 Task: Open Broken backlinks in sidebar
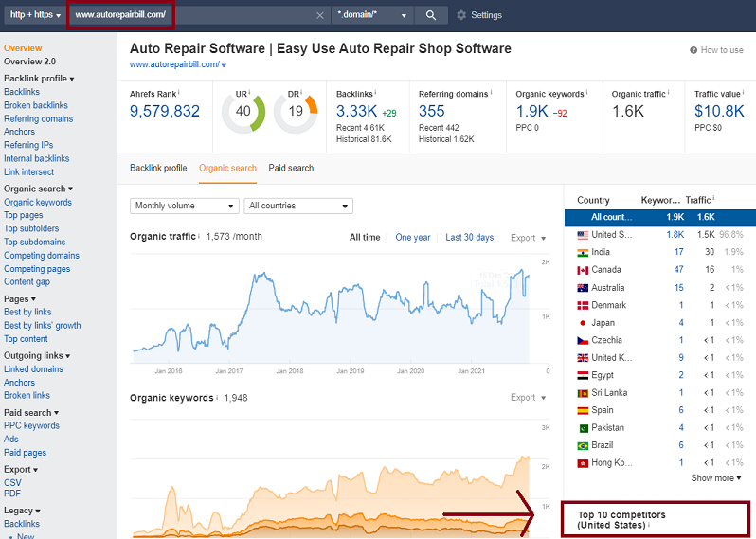pos(36,105)
